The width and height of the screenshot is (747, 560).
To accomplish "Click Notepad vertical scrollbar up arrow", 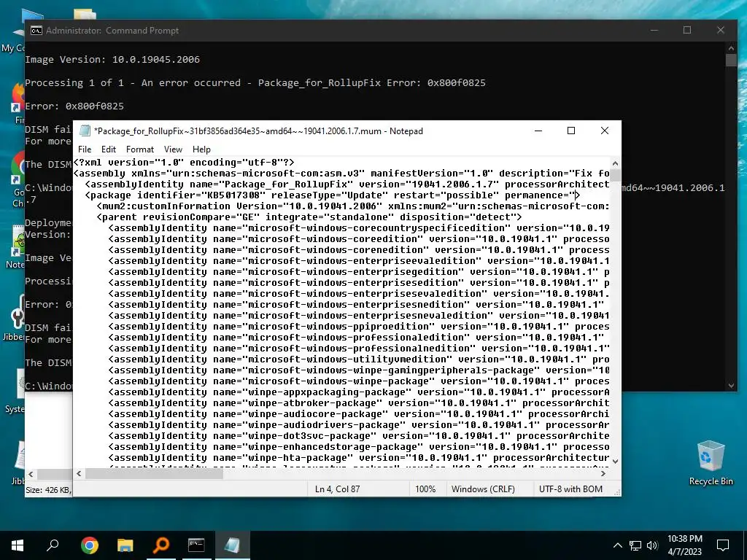I will pos(615,163).
